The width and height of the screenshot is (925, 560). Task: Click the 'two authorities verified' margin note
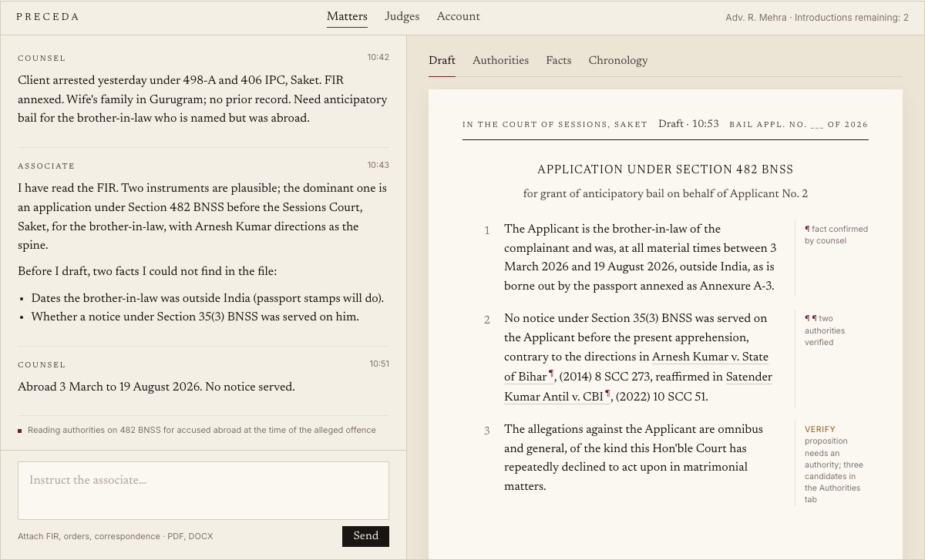(x=825, y=330)
